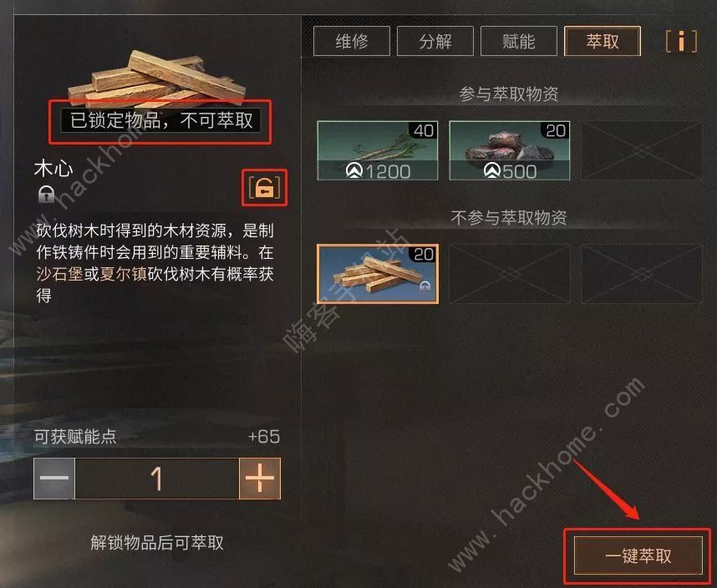Open the info icon beside 萃取 tab
Image resolution: width=717 pixels, height=588 pixels.
[x=681, y=41]
